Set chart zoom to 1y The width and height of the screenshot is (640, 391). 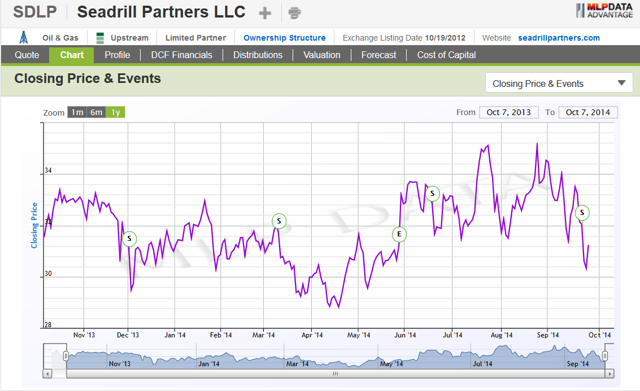click(x=116, y=112)
